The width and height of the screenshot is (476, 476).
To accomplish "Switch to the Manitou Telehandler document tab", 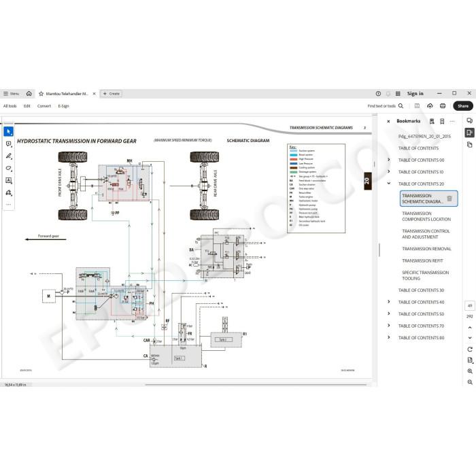I will point(67,94).
